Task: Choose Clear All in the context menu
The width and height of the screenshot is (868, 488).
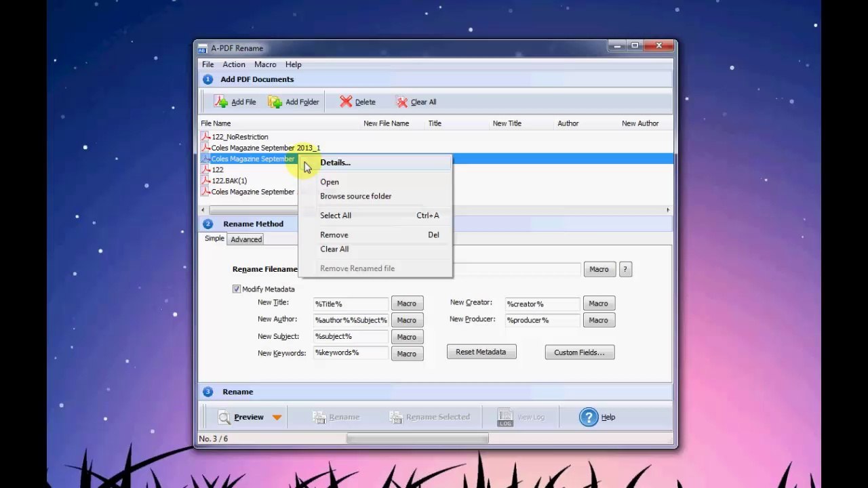Action: (x=375, y=249)
